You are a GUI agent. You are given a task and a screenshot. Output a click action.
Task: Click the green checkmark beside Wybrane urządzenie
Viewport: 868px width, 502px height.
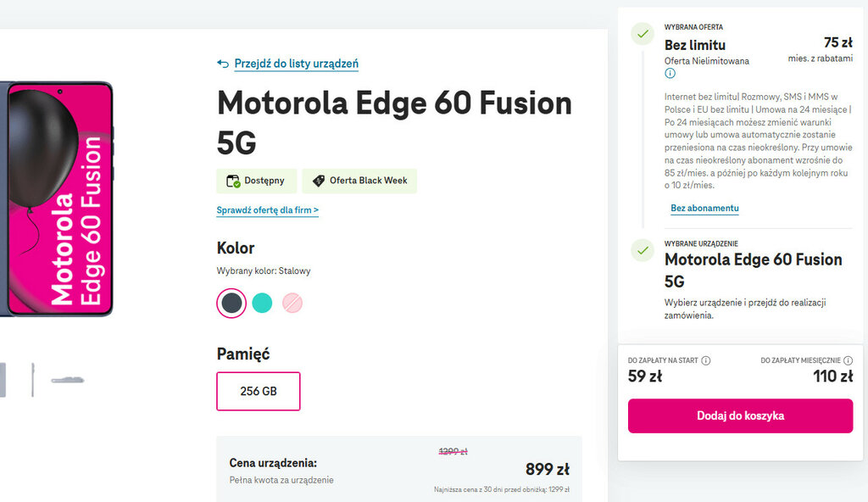(x=643, y=250)
